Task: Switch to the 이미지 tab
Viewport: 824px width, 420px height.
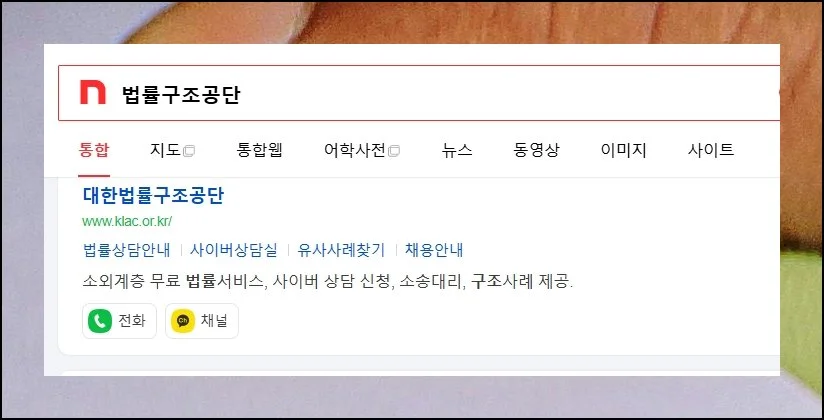Action: click(x=623, y=150)
